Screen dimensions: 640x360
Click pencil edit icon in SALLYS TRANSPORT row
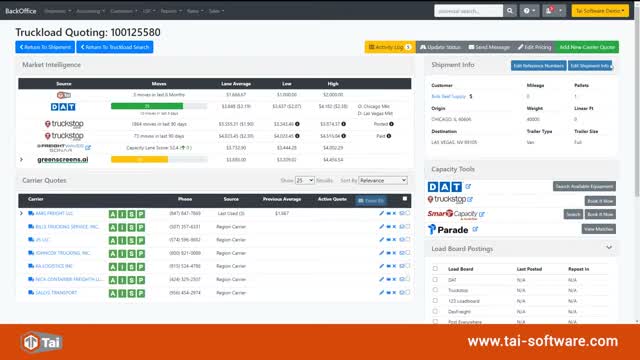(381, 293)
